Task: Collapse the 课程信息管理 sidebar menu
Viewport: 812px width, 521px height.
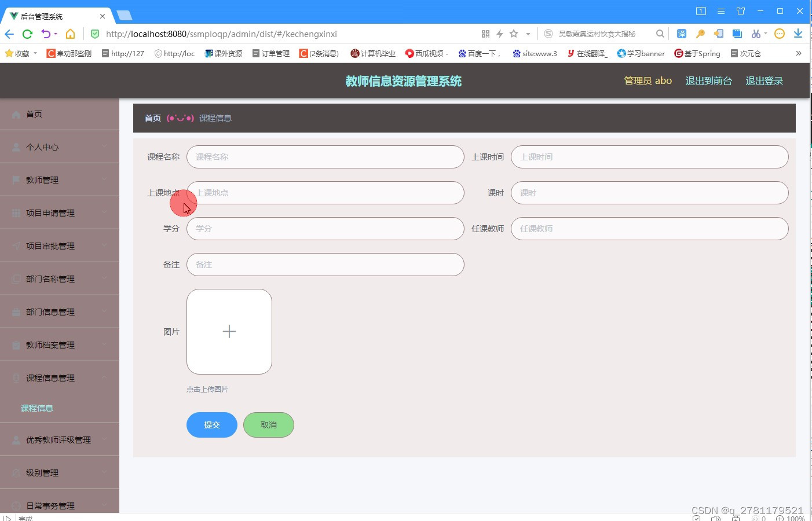Action: [60, 378]
